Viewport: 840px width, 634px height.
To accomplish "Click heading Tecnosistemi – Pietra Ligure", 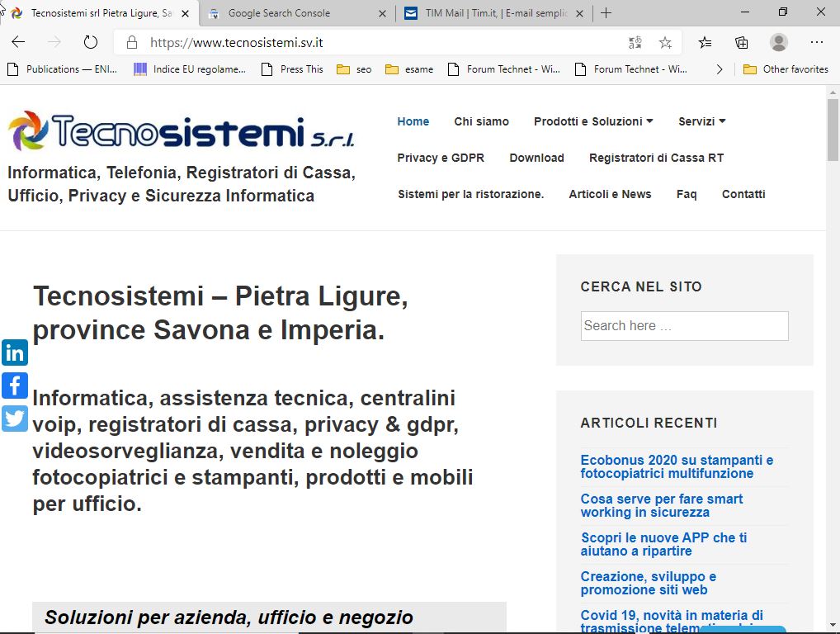I will (220, 313).
